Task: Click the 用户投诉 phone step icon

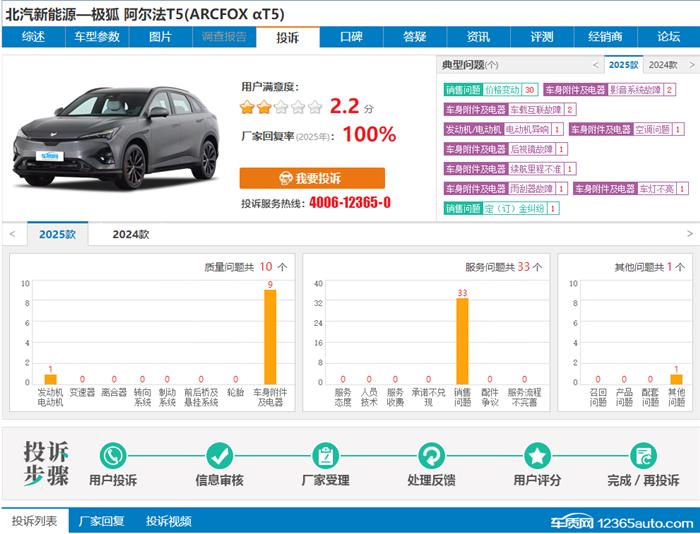Action: (113, 456)
